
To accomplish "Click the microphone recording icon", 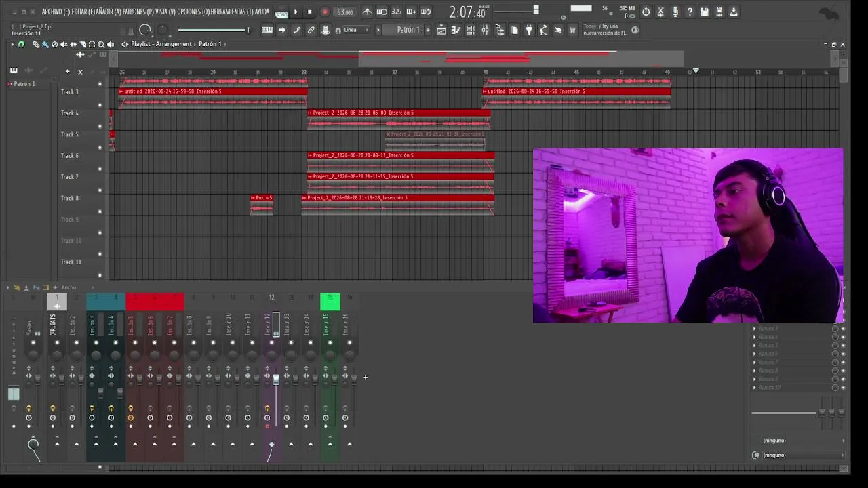I will click(675, 12).
